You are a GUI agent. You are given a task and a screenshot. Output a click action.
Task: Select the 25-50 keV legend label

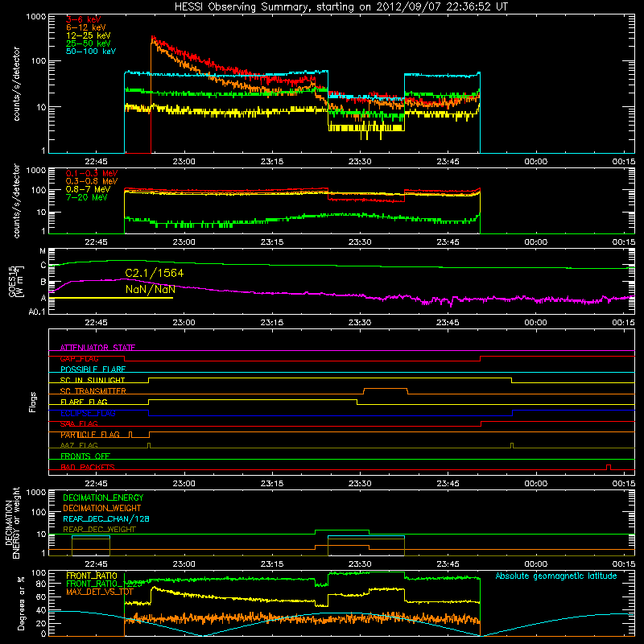(x=89, y=43)
